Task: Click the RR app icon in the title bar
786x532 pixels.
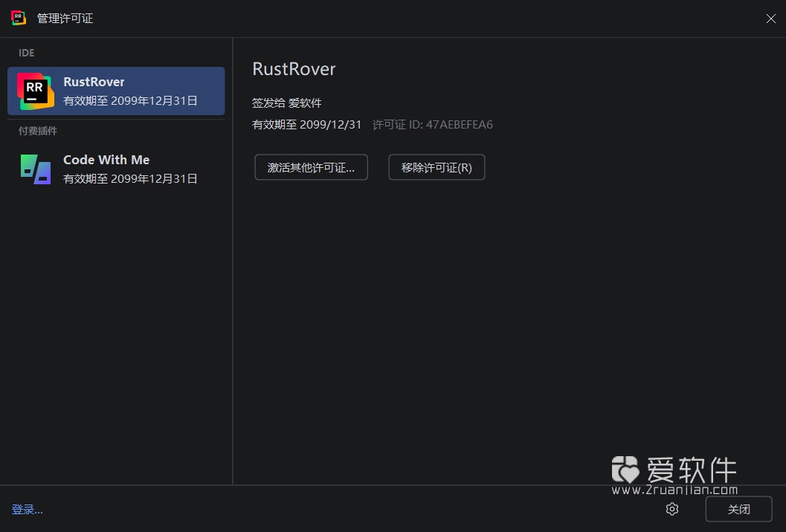Action: point(18,18)
